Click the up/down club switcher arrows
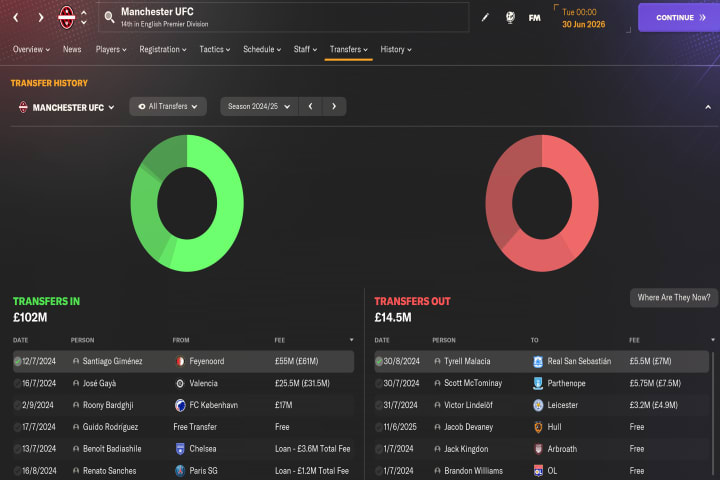This screenshot has height=480, width=720. tap(84, 17)
